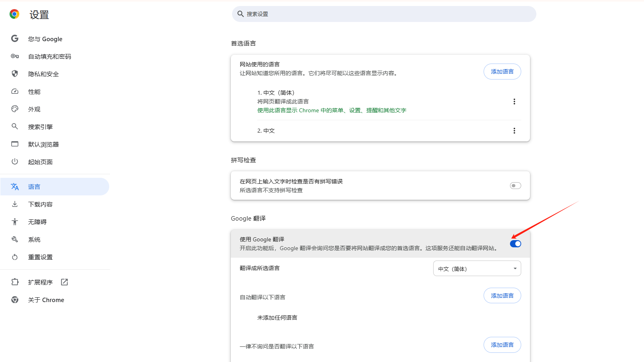644x362 pixels.
Task: Click the Google 翻译 section heading
Action: (x=248, y=218)
